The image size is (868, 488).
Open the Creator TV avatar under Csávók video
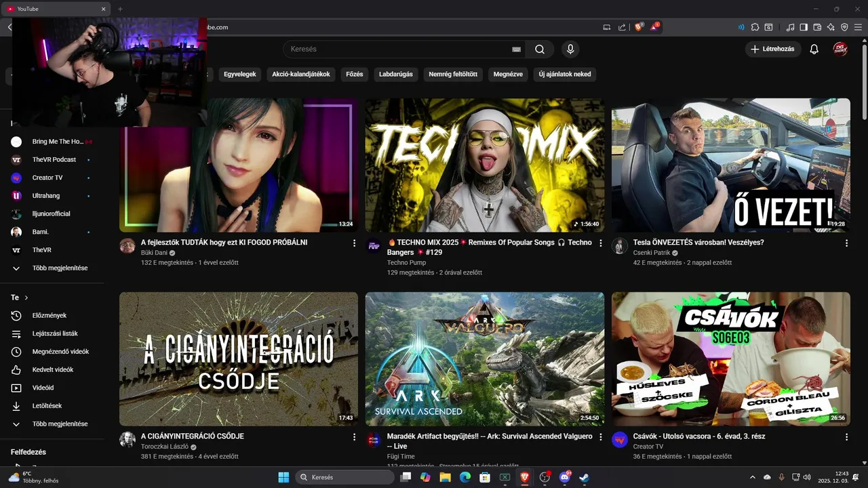pyautogui.click(x=620, y=439)
